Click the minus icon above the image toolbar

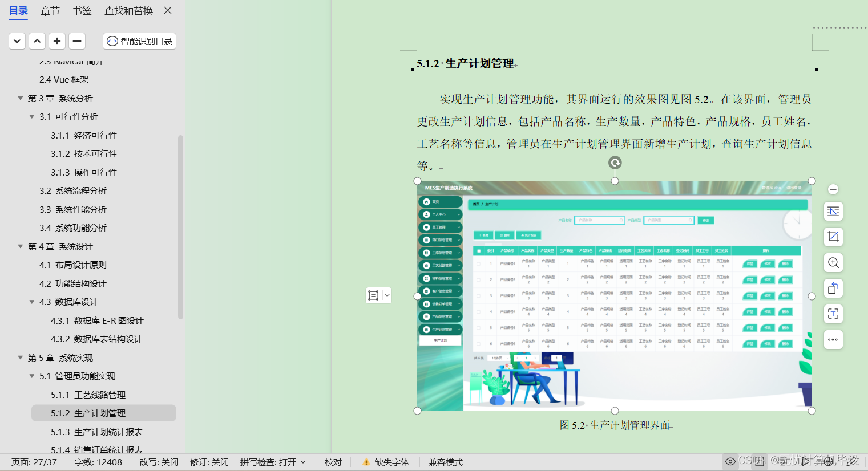(833, 189)
